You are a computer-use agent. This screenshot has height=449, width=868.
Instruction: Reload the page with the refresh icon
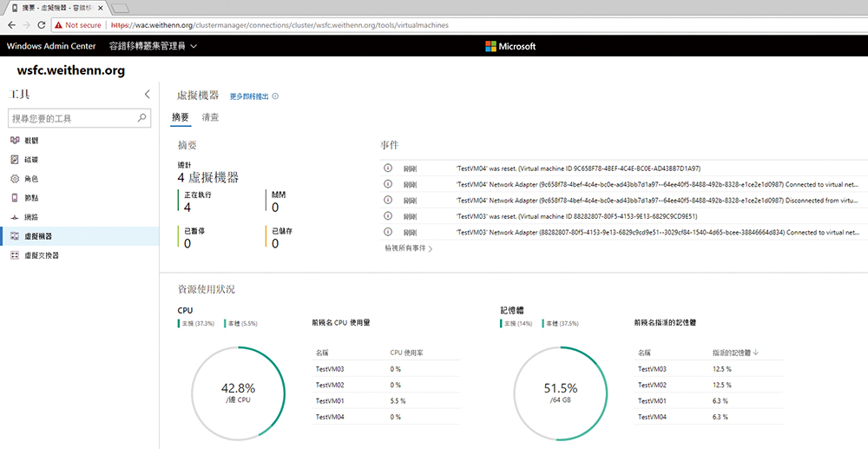click(41, 25)
